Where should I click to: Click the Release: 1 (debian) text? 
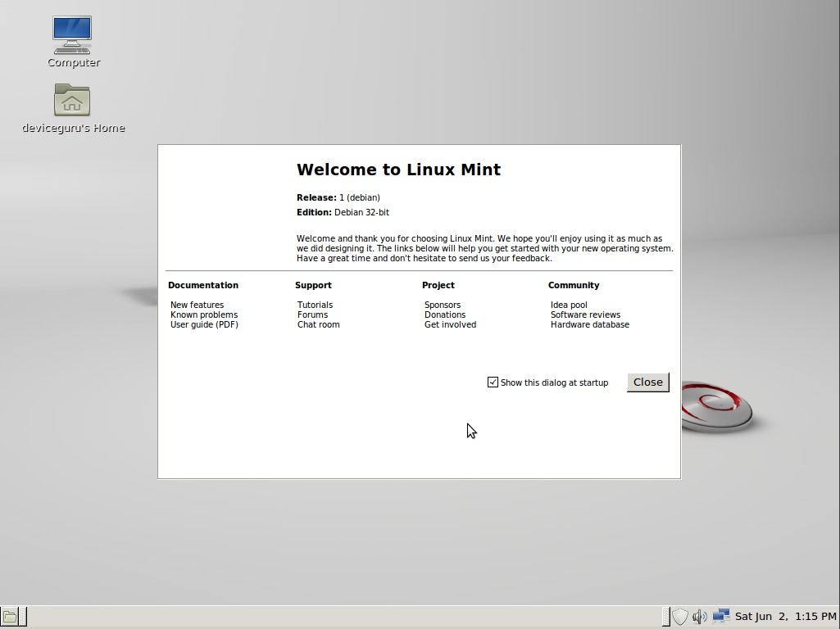click(x=338, y=197)
